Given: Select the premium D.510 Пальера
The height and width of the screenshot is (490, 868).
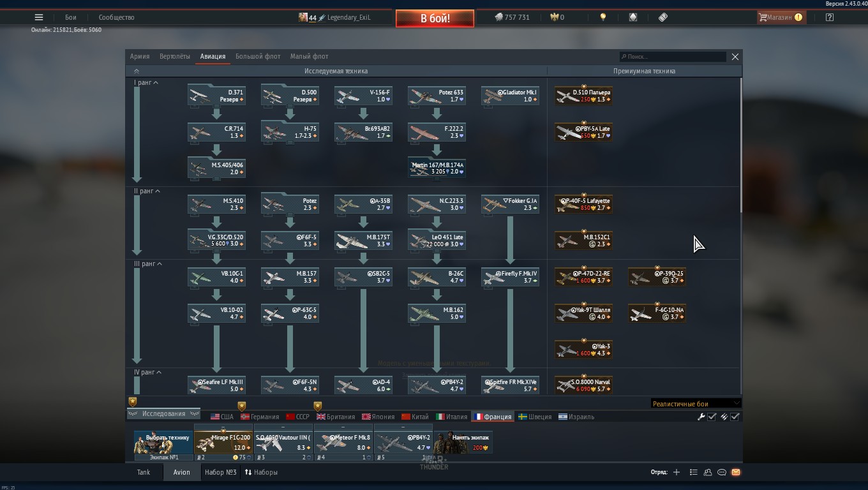Looking at the screenshot, I should coord(583,96).
